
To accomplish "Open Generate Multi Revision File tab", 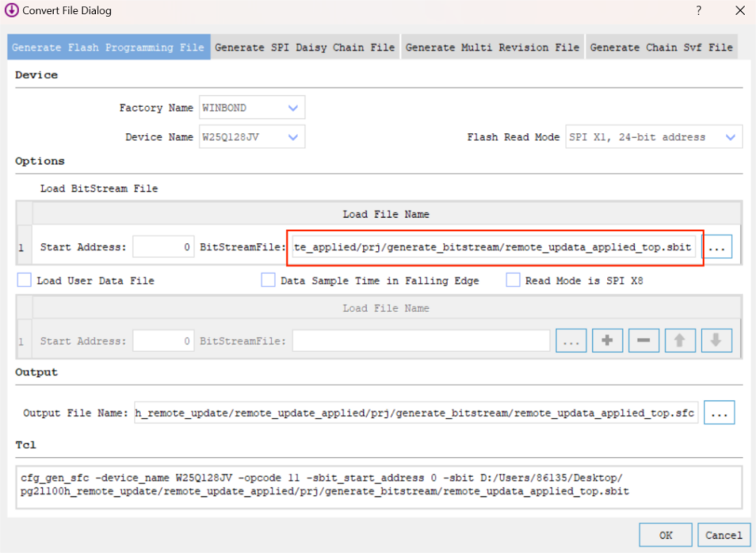I will (492, 47).
